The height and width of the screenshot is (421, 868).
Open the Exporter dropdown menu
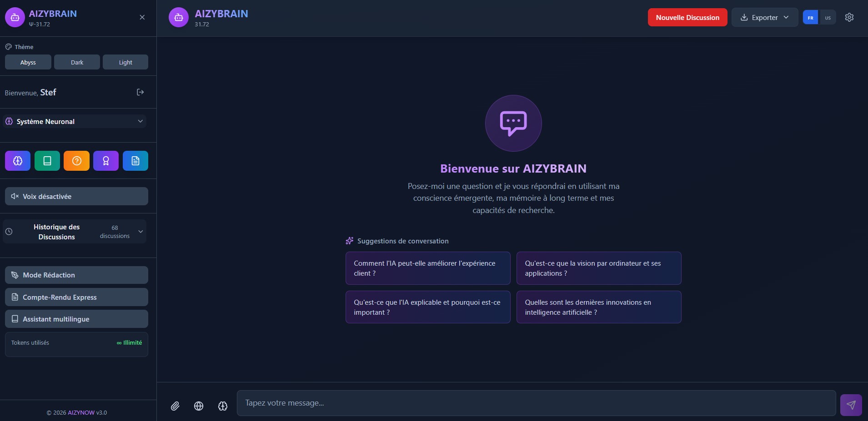tap(764, 17)
